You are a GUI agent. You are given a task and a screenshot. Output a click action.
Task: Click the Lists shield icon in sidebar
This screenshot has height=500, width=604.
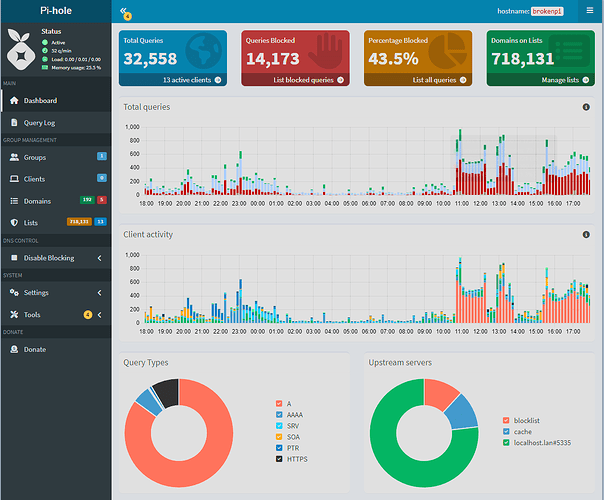click(13, 222)
